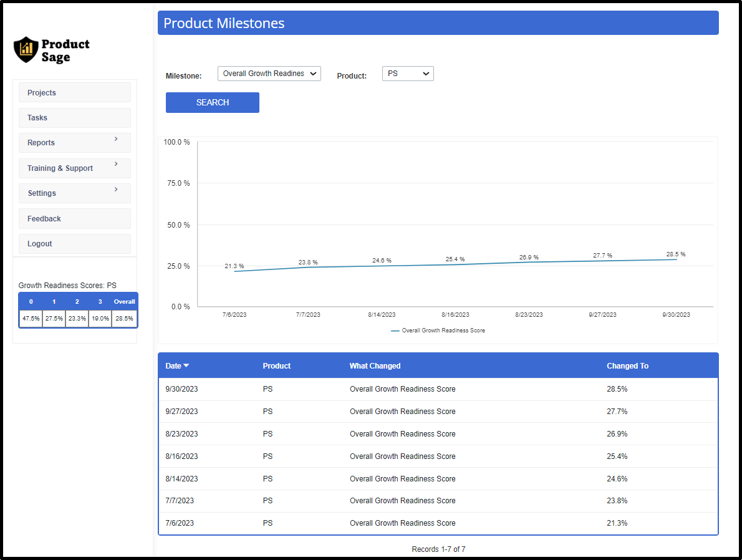742x560 pixels.
Task: Click Logout in the sidebar
Action: [75, 244]
